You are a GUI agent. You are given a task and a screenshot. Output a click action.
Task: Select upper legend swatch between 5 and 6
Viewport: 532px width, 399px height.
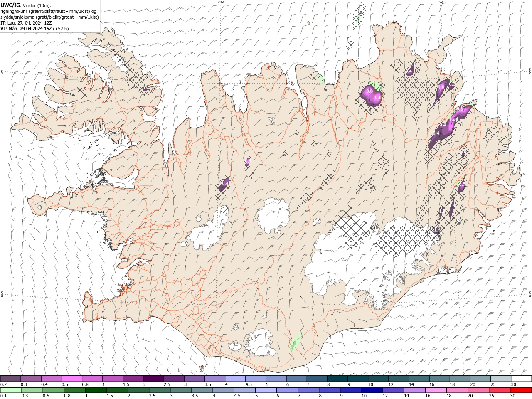[x=276, y=378]
